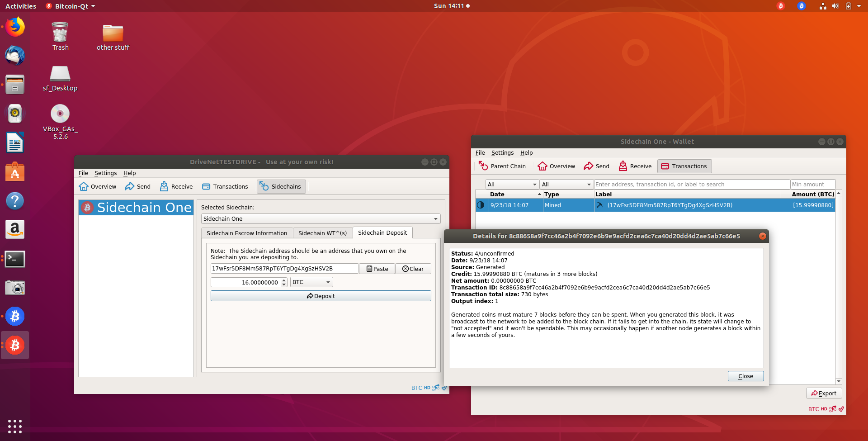Open Rhythmbox music player in dock
This screenshot has width=868, height=441.
pos(15,114)
